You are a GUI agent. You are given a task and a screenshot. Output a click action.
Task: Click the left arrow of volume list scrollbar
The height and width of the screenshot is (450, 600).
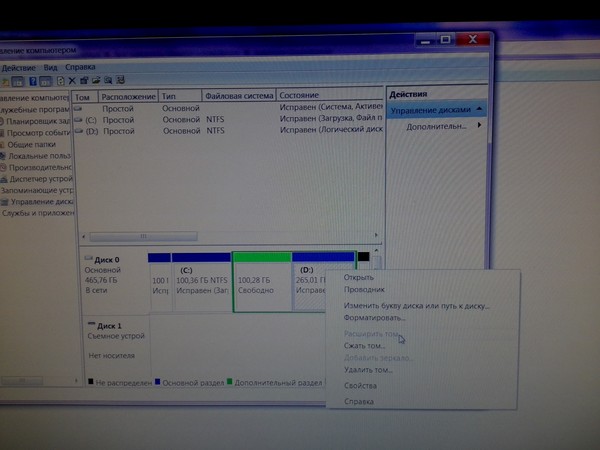[84, 236]
